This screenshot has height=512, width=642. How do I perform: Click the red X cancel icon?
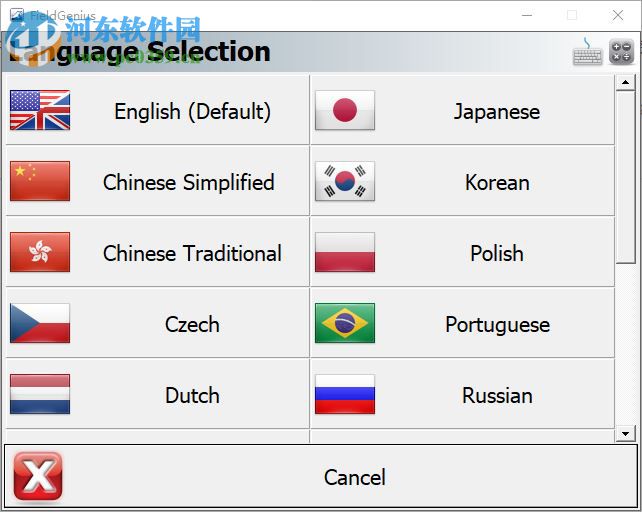click(38, 476)
